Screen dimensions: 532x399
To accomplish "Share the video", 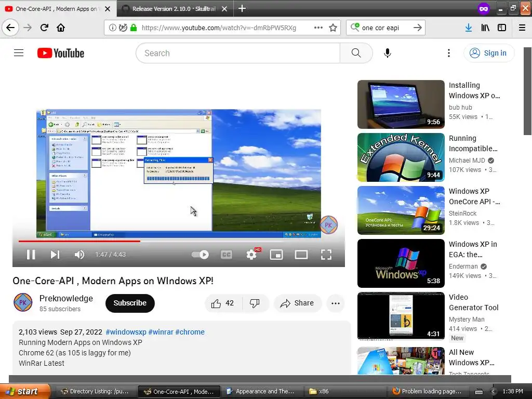I will point(298,303).
